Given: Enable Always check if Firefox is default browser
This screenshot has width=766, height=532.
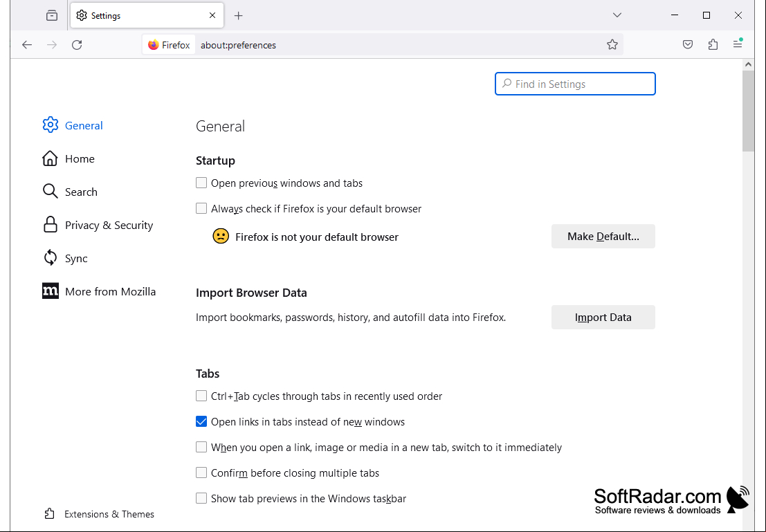Looking at the screenshot, I should pos(201,208).
